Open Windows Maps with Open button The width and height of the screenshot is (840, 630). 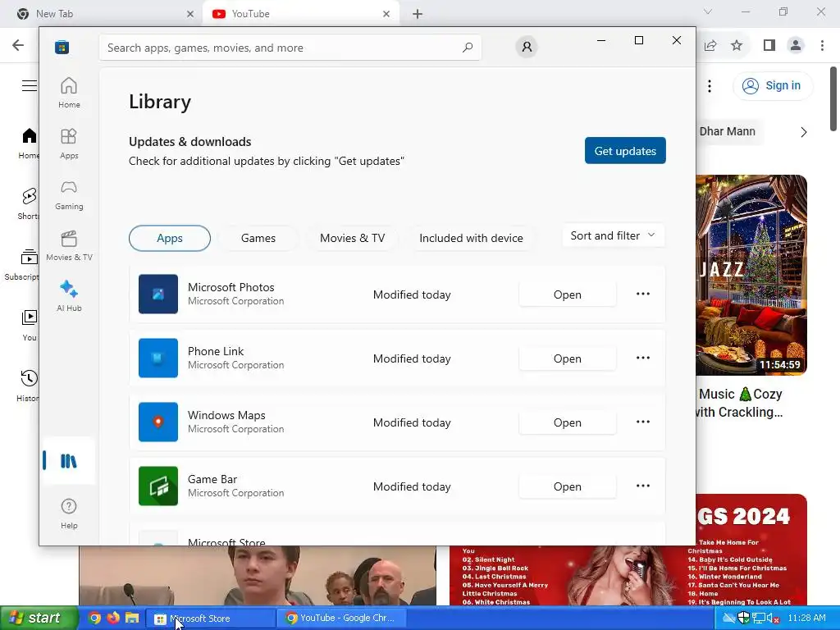[x=568, y=422]
